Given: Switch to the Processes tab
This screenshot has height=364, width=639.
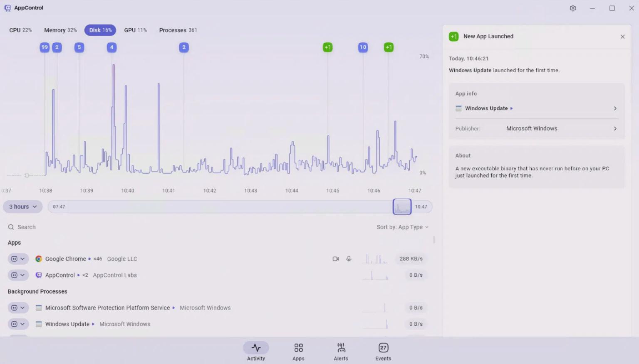Looking at the screenshot, I should [178, 30].
